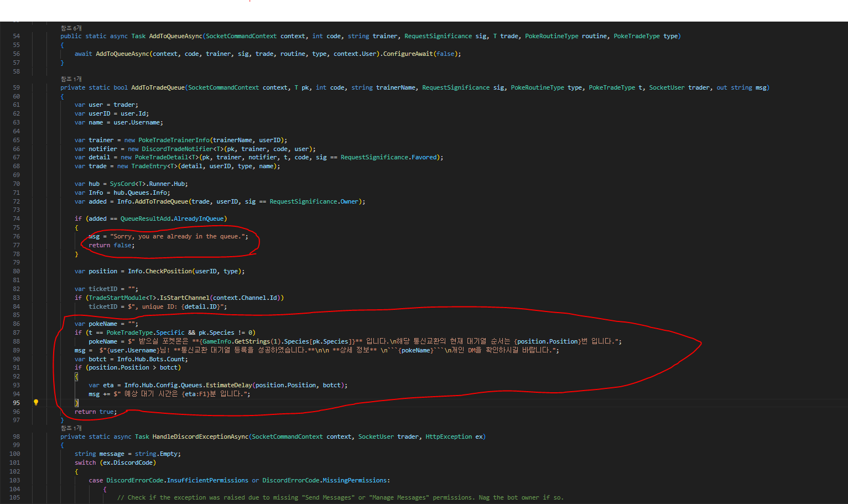Click line number 54 in the gutter
848x504 pixels.
[16, 36]
